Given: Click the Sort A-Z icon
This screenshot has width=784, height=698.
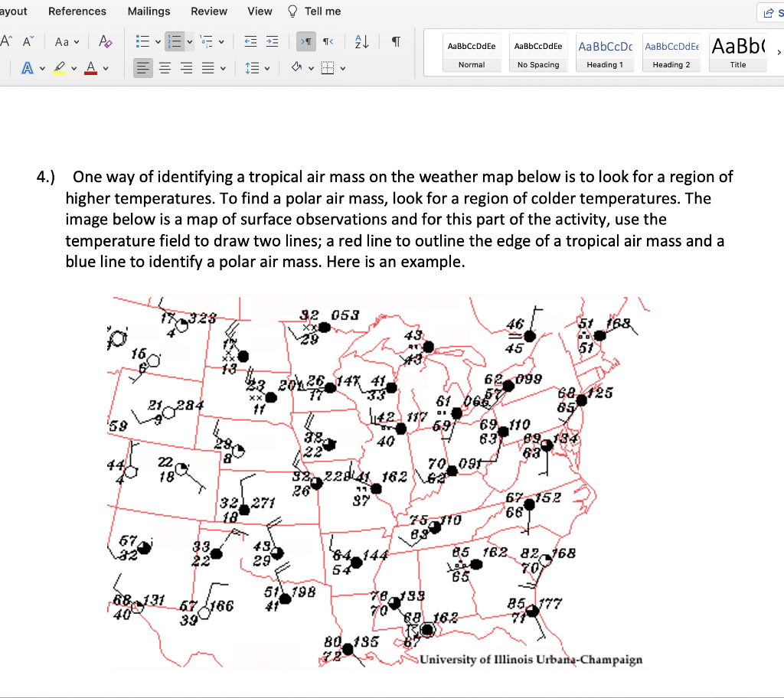Looking at the screenshot, I should click(x=361, y=41).
